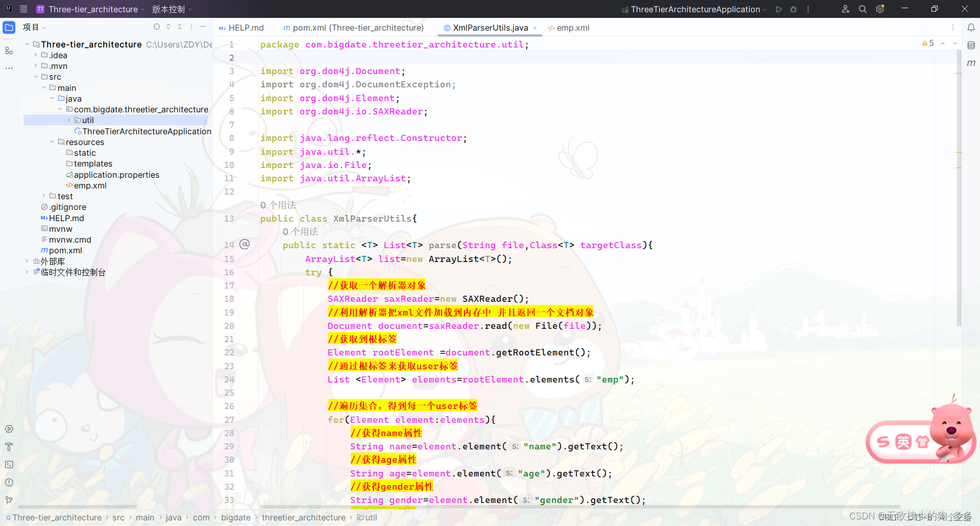The image size is (980, 526).
Task: Jump to next problem with the down chevron
Action: coord(955,43)
